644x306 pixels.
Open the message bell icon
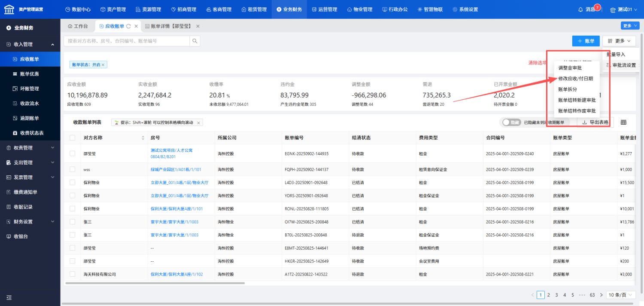coord(581,9)
